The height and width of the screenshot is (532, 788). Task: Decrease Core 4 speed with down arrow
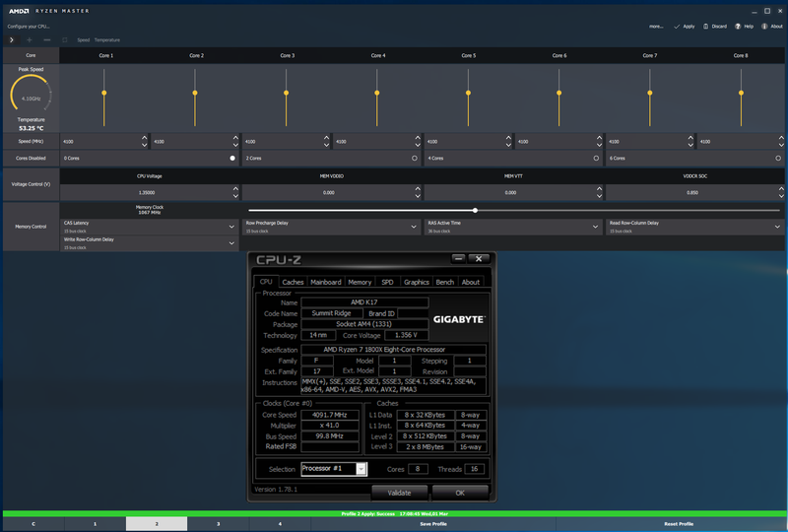(418, 145)
